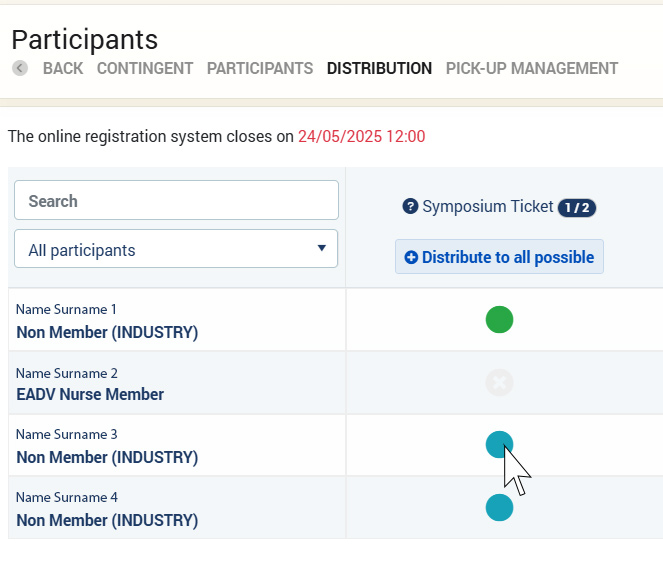Click the BACK navigation link
Screen dimensions: 663x568
click(63, 69)
